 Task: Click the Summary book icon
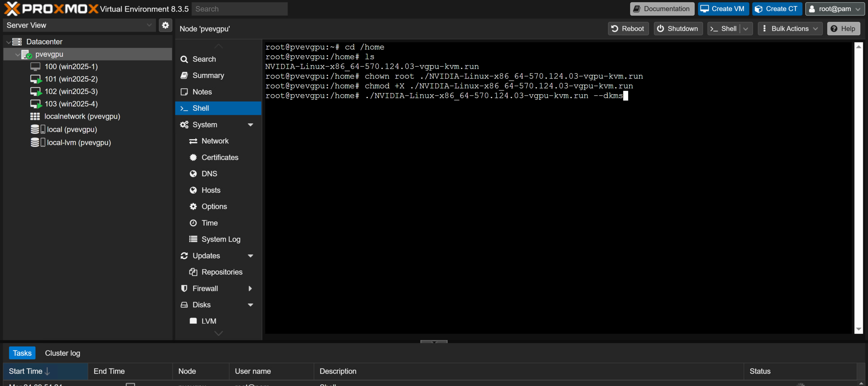pos(184,75)
